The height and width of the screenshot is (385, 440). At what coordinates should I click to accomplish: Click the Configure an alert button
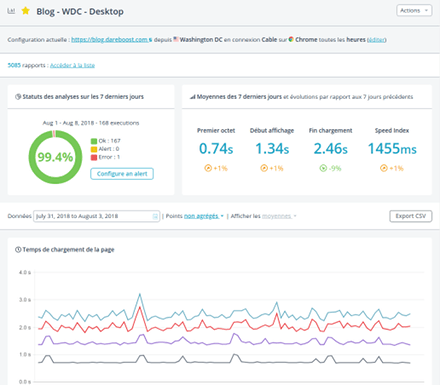(x=122, y=174)
